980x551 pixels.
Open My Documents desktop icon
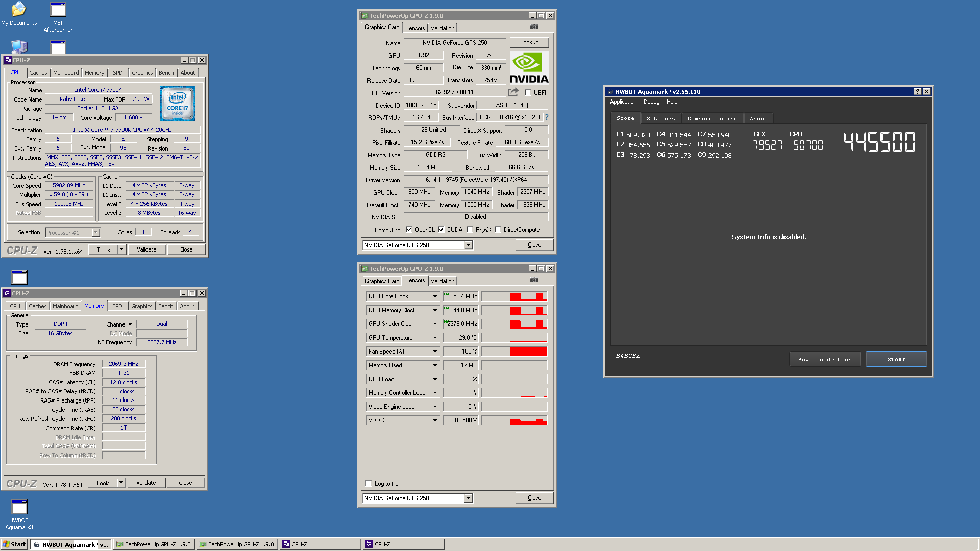(19, 14)
